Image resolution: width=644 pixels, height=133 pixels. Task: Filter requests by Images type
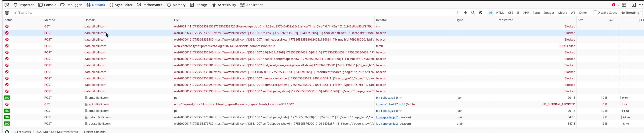pyautogui.click(x=549, y=13)
